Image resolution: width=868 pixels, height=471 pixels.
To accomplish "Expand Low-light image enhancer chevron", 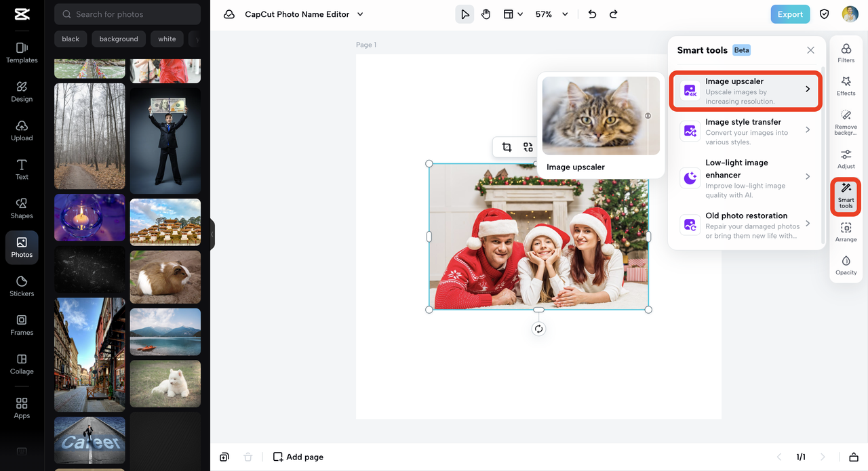I will coord(808,176).
